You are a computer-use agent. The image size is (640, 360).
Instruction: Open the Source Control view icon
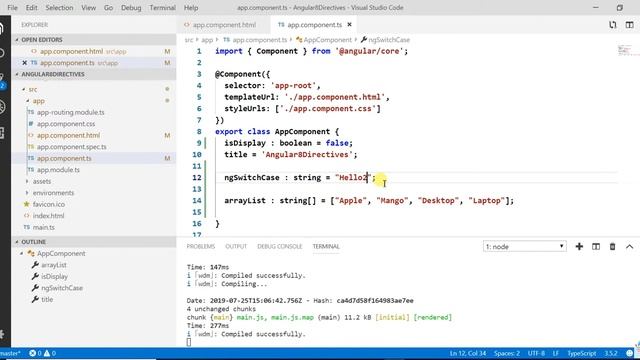pyautogui.click(x=2, y=80)
